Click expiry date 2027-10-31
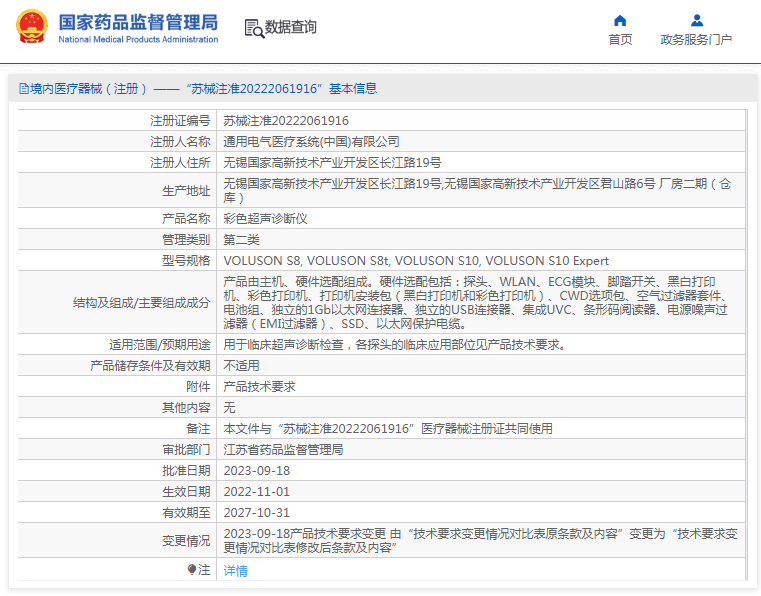The width and height of the screenshot is (761, 596). tap(256, 513)
